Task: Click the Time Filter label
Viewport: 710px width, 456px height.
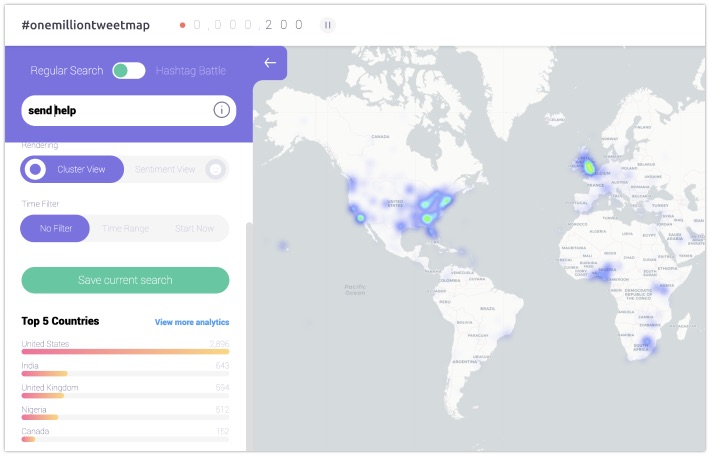Action: tap(40, 204)
